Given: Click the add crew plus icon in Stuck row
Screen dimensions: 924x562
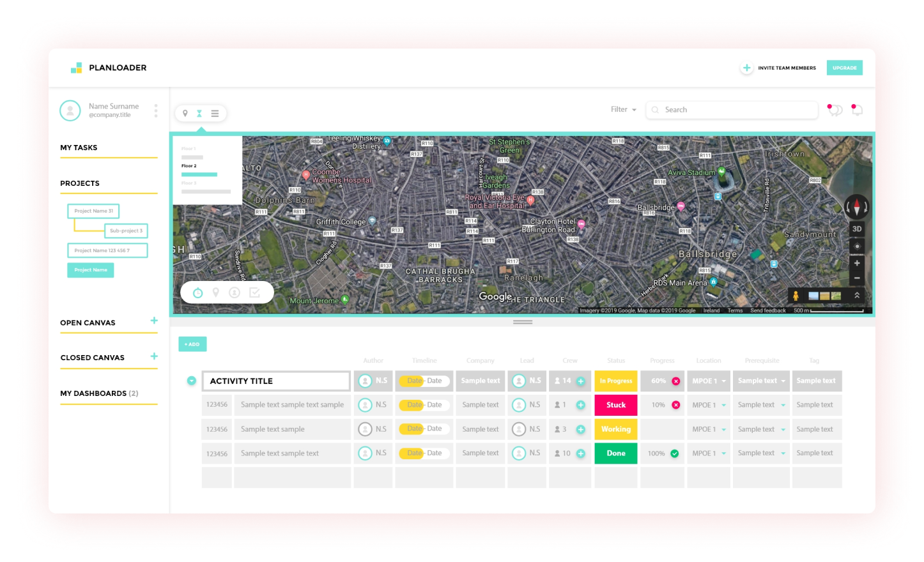Looking at the screenshot, I should pos(581,405).
